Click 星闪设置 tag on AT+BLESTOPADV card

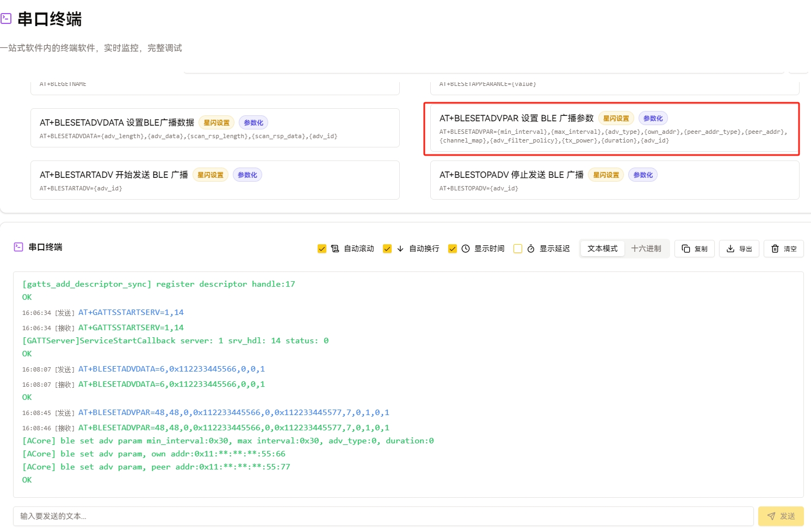(606, 175)
